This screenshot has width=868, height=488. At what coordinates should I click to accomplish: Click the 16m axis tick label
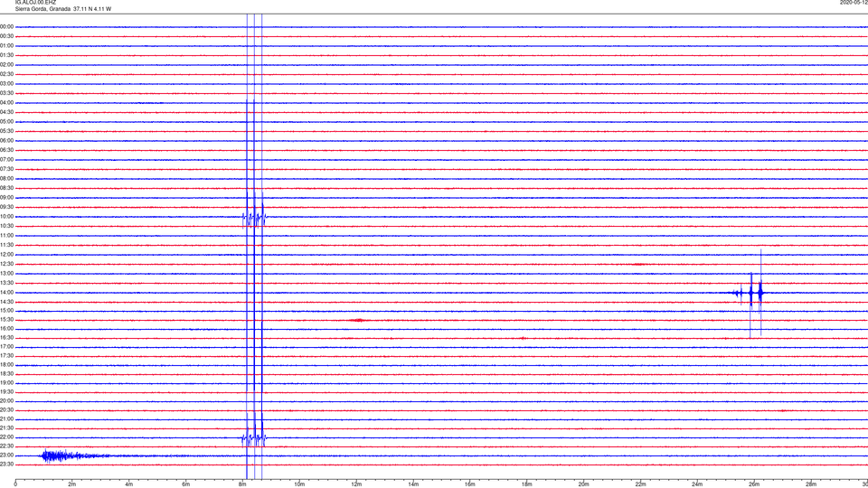(469, 484)
